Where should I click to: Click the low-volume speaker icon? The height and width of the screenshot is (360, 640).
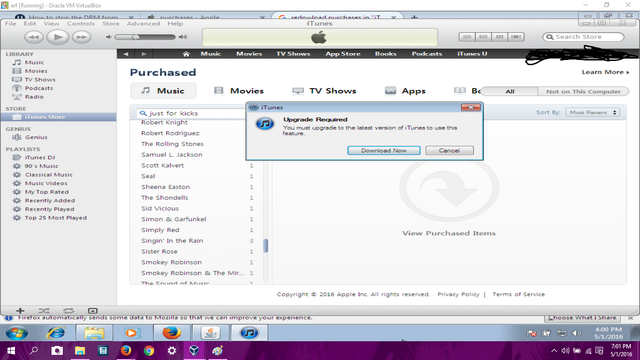(109, 37)
